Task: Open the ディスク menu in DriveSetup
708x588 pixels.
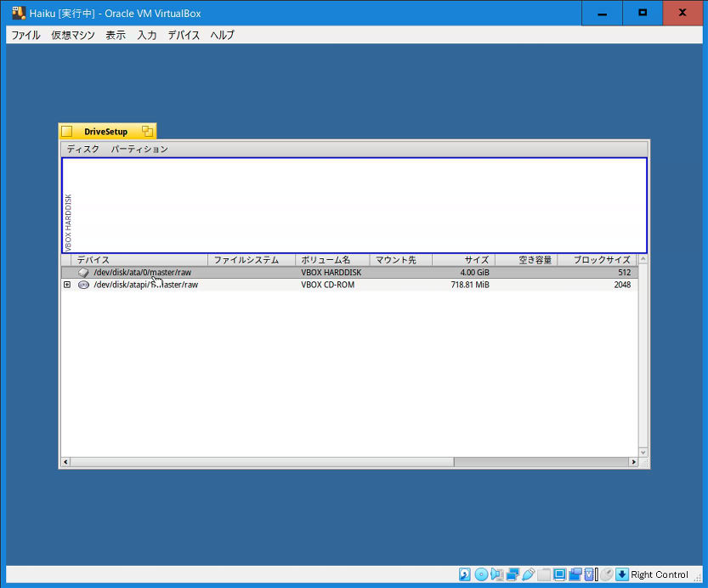Action: tap(83, 149)
